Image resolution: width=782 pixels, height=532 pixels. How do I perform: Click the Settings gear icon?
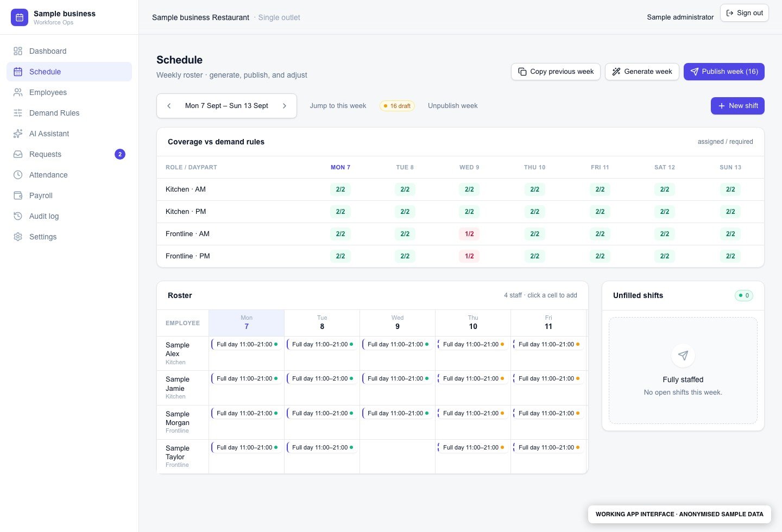coord(18,237)
